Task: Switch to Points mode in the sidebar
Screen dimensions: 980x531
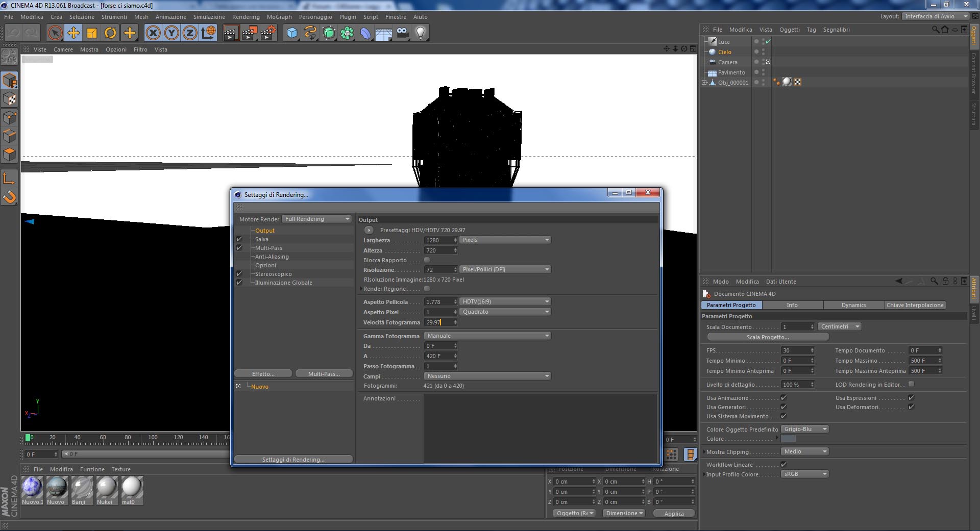Action: pyautogui.click(x=10, y=118)
